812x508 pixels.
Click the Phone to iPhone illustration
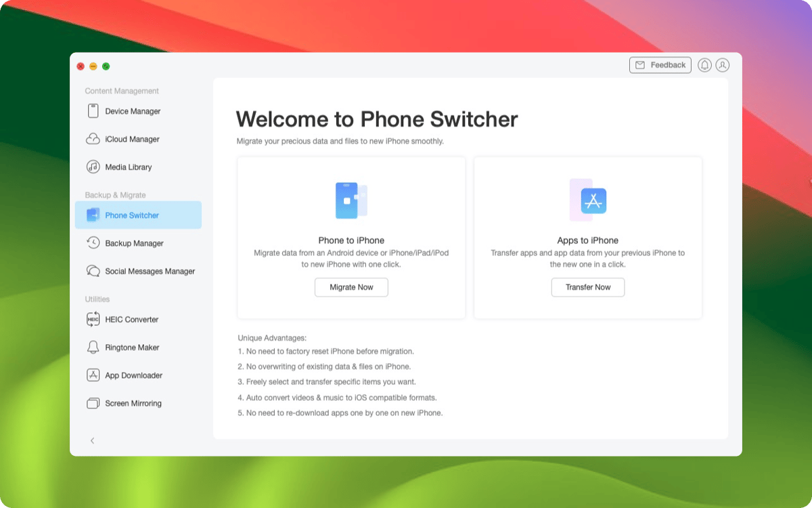point(351,200)
